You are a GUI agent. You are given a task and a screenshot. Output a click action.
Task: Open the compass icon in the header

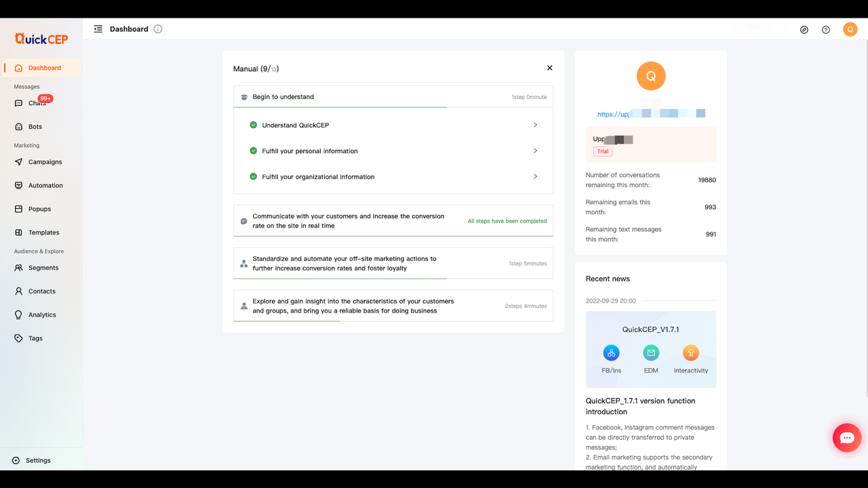coord(804,30)
